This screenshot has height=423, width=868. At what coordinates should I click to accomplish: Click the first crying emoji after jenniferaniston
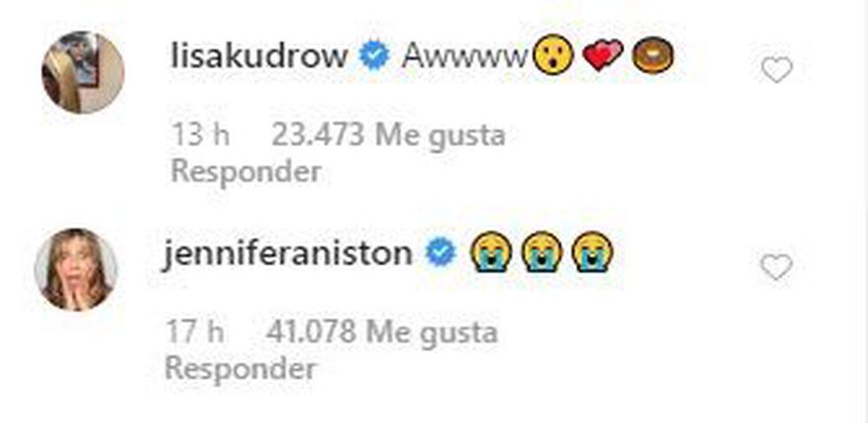point(490,252)
